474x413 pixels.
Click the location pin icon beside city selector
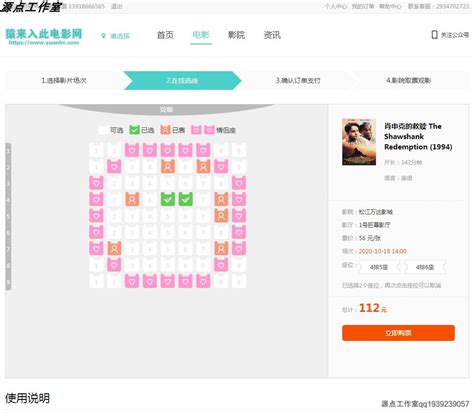[103, 36]
